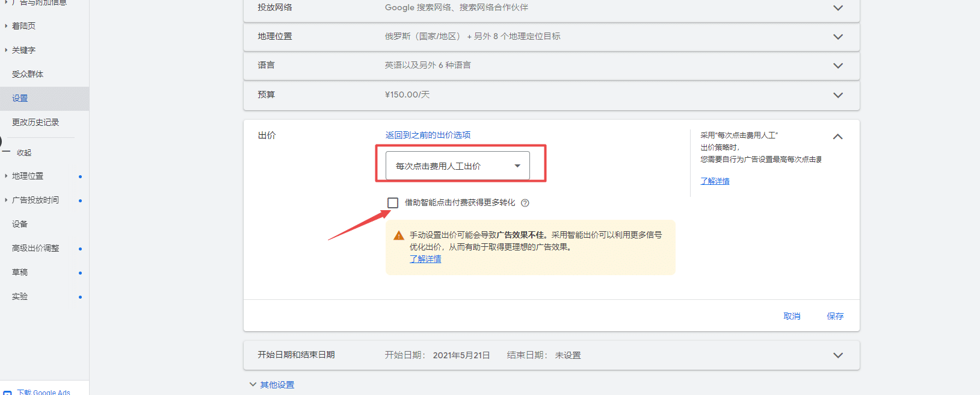Click the 开始日期: 2021年5月21日 text
980x395 pixels.
pyautogui.click(x=437, y=355)
